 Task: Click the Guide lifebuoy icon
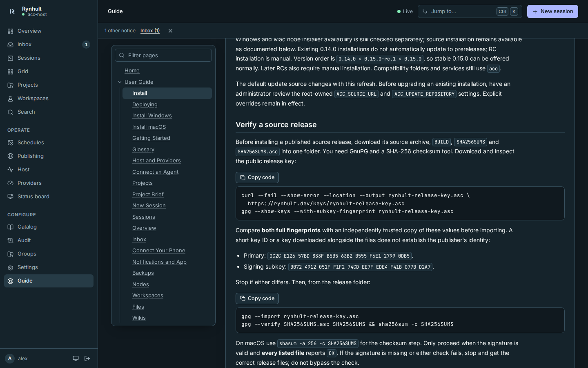11,281
